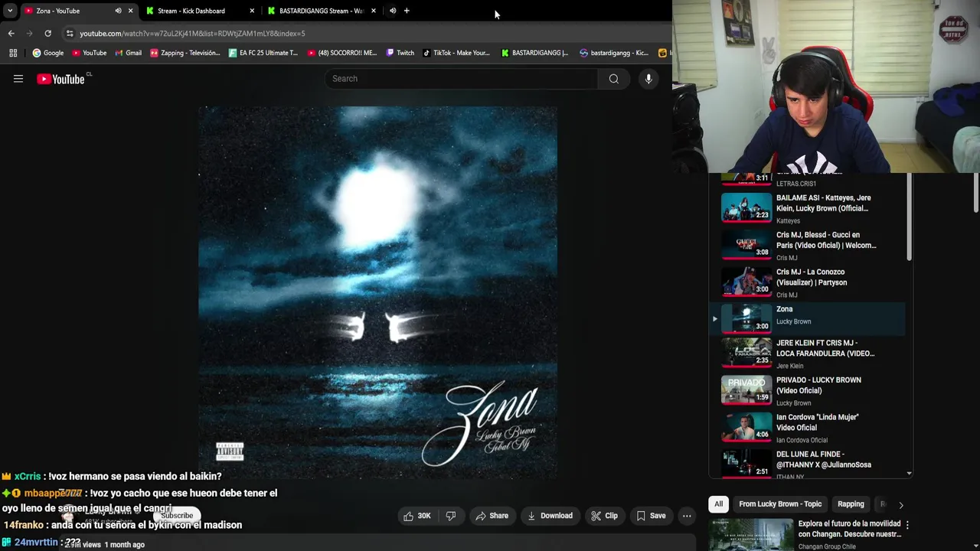The image size is (980, 551).
Task: Start voice search with microphone icon
Action: click(x=648, y=79)
